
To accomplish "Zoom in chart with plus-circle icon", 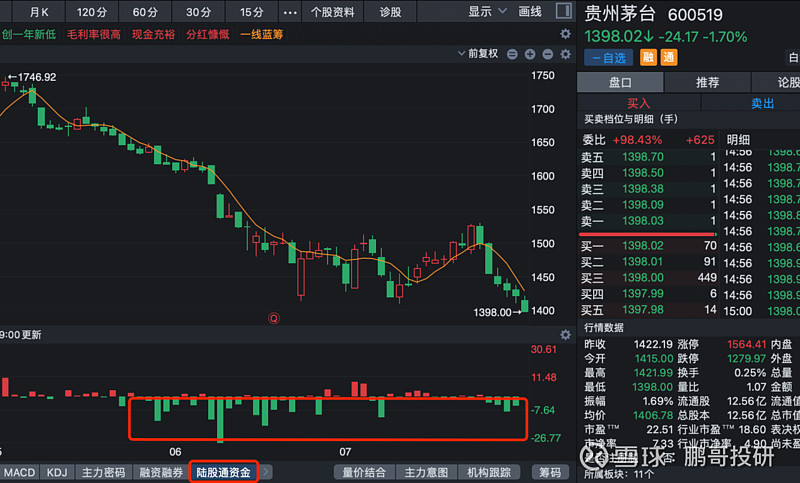I will tap(530, 54).
